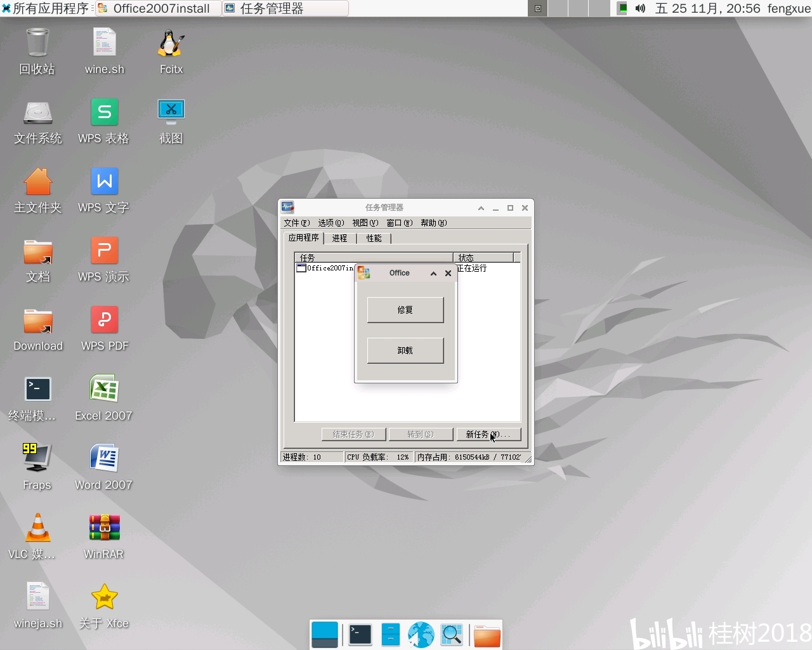Click the 正在运行 status cell
This screenshot has width=812, height=650.
[x=472, y=269]
